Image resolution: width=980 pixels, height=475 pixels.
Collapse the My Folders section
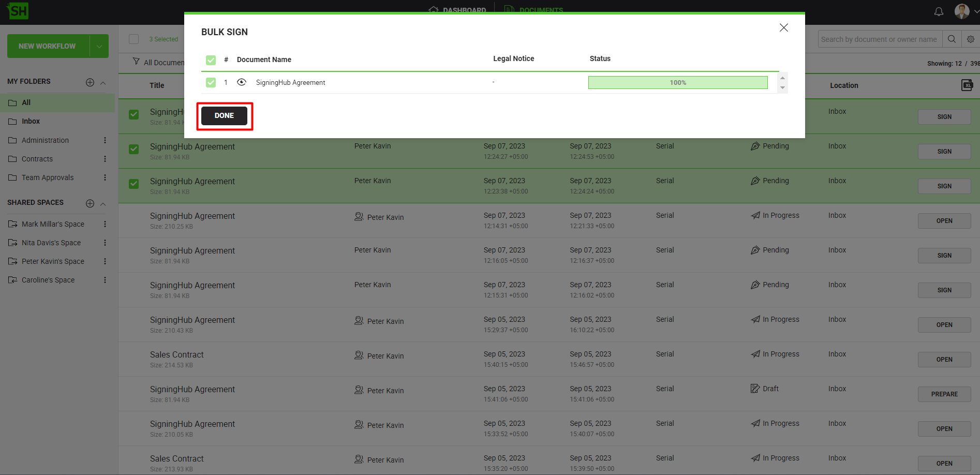click(103, 83)
